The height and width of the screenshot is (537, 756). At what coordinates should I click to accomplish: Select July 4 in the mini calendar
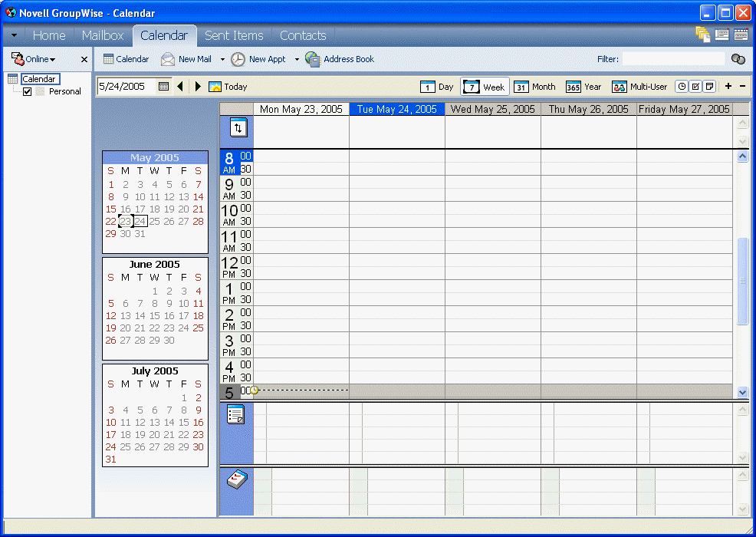[x=125, y=410]
